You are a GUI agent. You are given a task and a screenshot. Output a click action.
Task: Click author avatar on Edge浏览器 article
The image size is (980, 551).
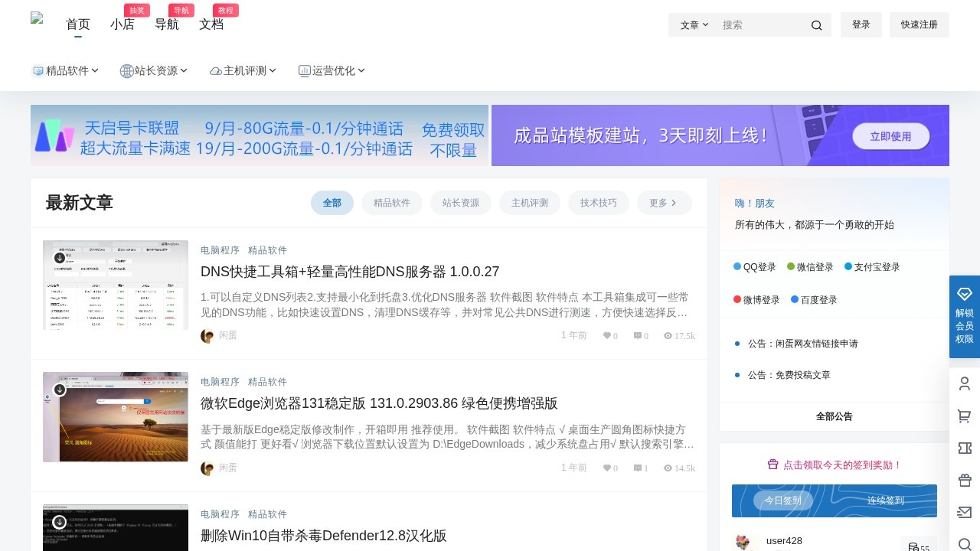point(207,468)
